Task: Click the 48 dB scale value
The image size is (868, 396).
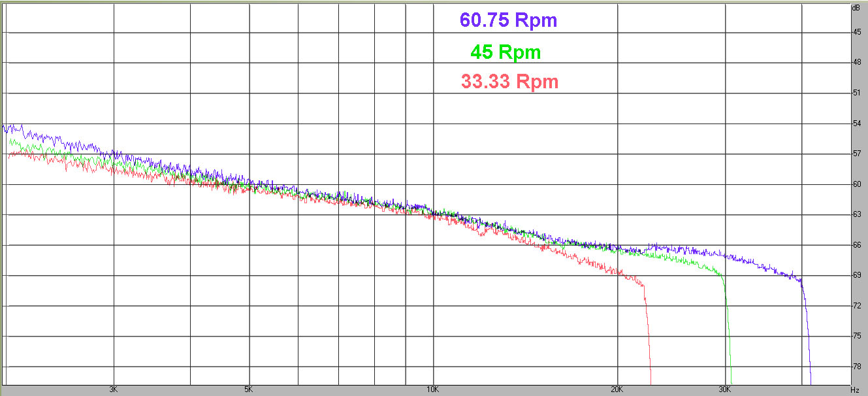Action: (x=856, y=63)
